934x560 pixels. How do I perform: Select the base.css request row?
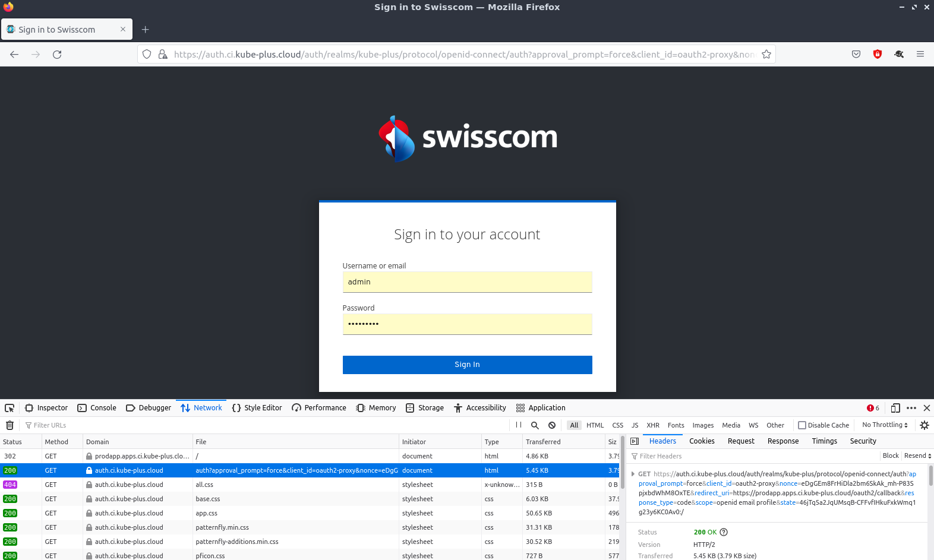click(x=310, y=499)
